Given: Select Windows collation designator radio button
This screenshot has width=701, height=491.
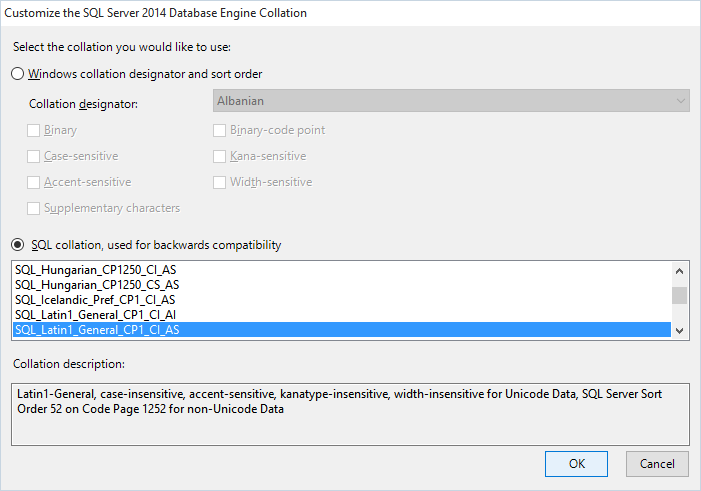Looking at the screenshot, I should 17,74.
